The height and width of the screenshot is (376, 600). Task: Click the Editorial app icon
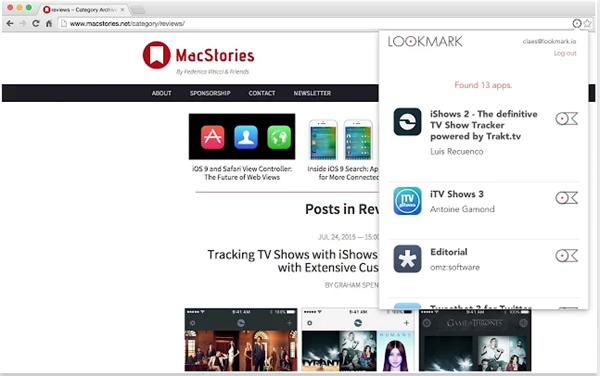[x=408, y=259]
